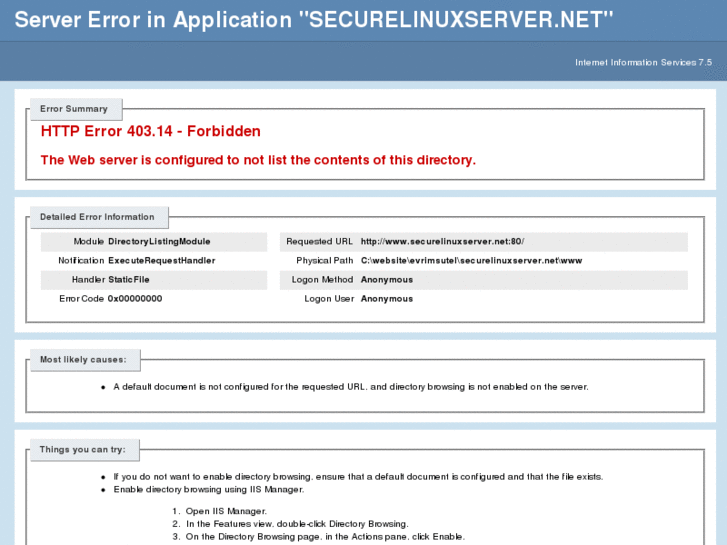Click the 'StaticFile' handler value
Viewport: 727px width, 545px height.
[128, 279]
